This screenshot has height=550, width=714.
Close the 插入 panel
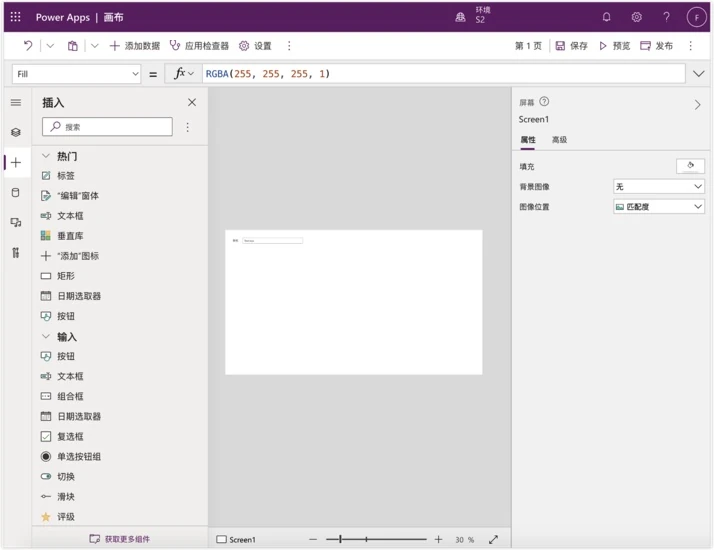point(192,102)
